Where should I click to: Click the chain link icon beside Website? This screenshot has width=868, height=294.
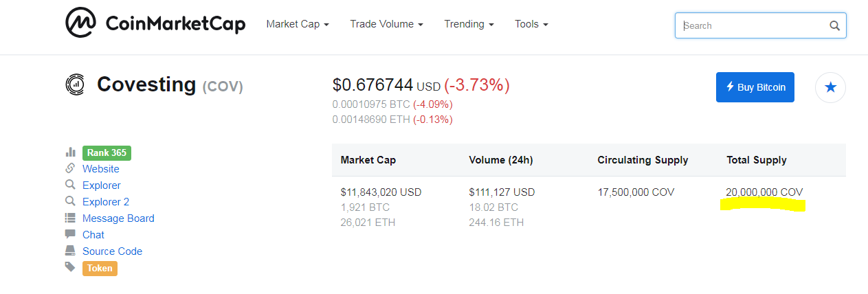point(70,168)
